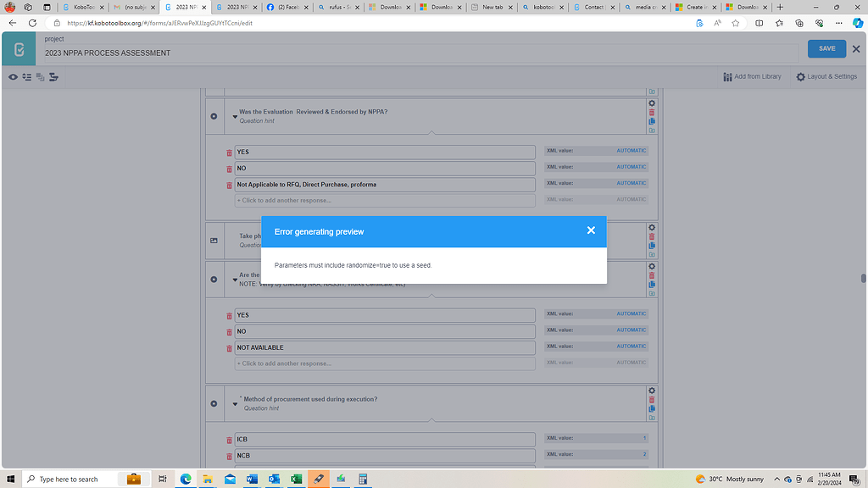Open the settings gear on the Evaluation question
This screenshot has height=488, width=868.
pos(651,103)
